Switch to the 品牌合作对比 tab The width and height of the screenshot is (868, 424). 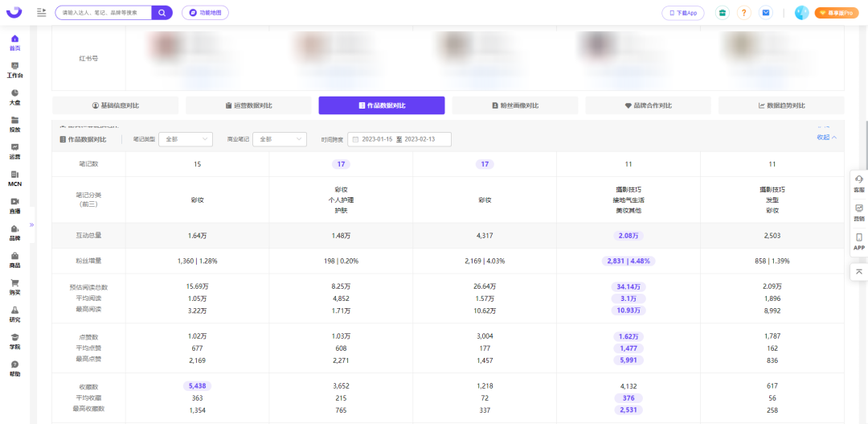click(649, 105)
